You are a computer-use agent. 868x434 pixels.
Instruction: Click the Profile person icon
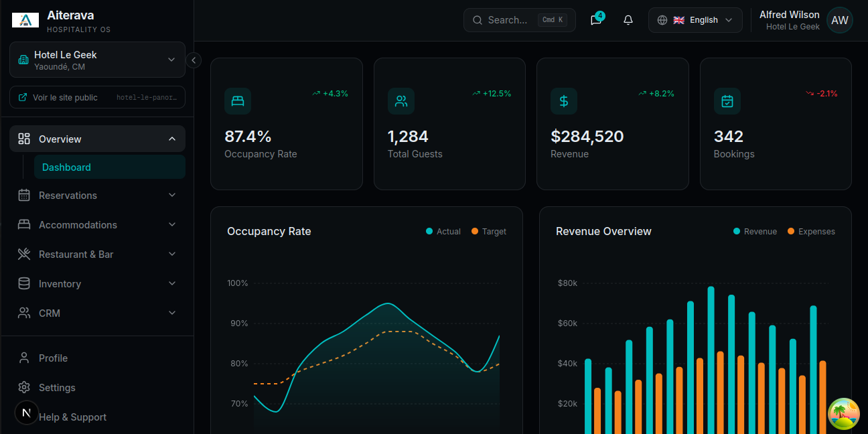point(24,358)
